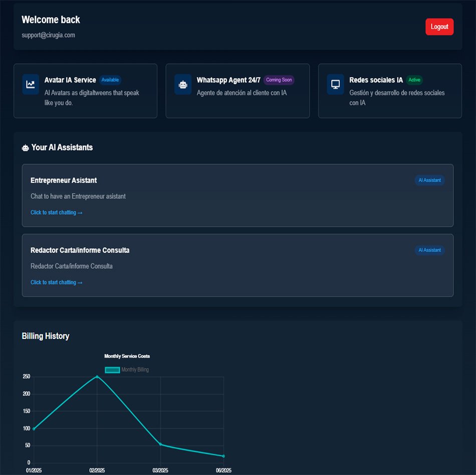The height and width of the screenshot is (475, 476).
Task: Start chatting with Entrepreneur Asistant link
Action: pos(56,213)
